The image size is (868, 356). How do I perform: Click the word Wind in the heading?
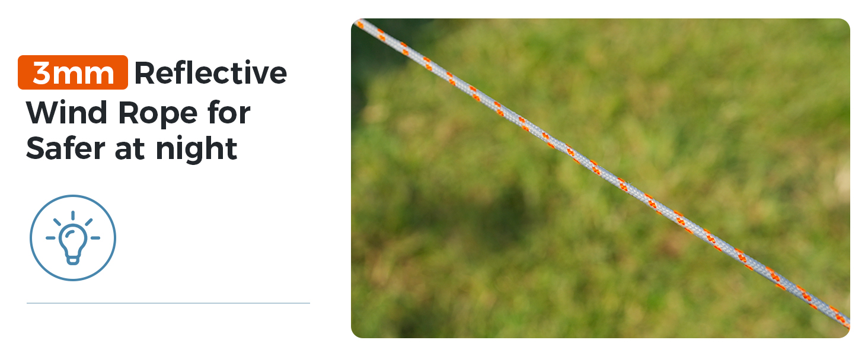[x=68, y=112]
